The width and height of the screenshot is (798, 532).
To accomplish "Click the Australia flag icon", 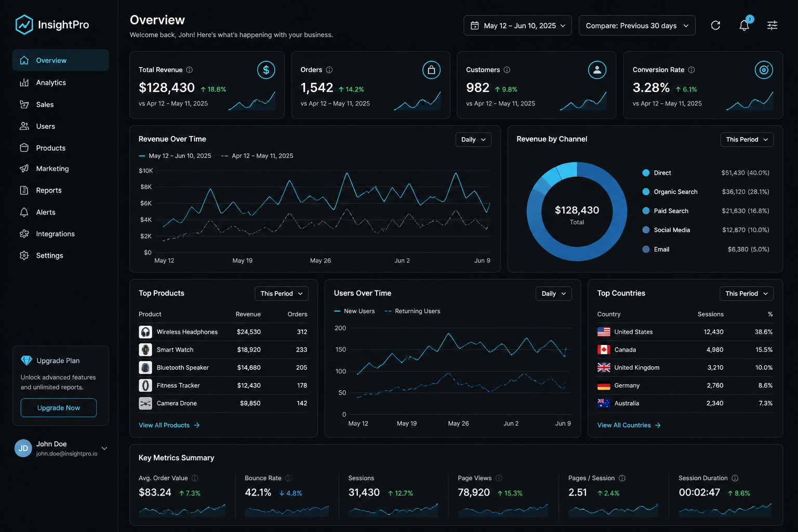I will (604, 403).
